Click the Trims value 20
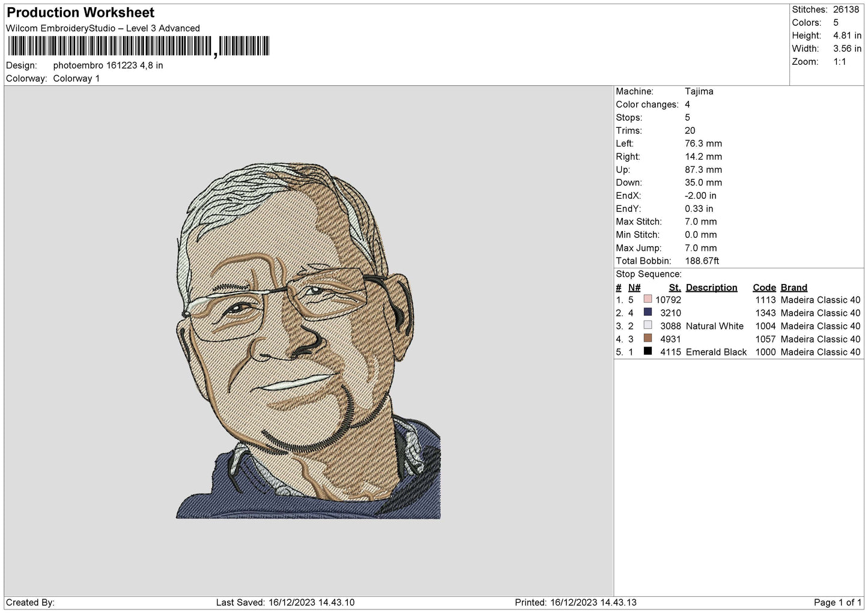Image resolution: width=868 pixels, height=613 pixels. 690,130
